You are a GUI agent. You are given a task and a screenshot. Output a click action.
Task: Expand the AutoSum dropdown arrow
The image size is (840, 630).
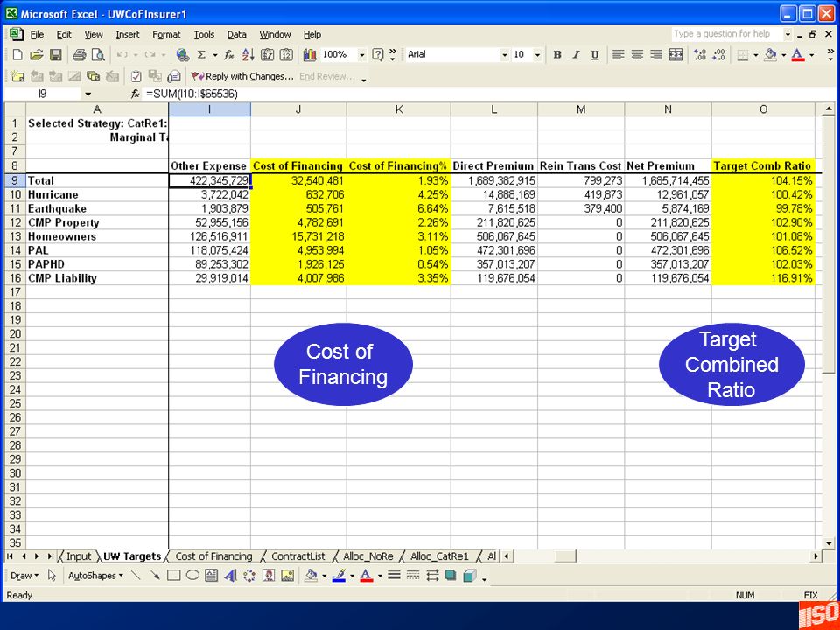pyautogui.click(x=215, y=54)
